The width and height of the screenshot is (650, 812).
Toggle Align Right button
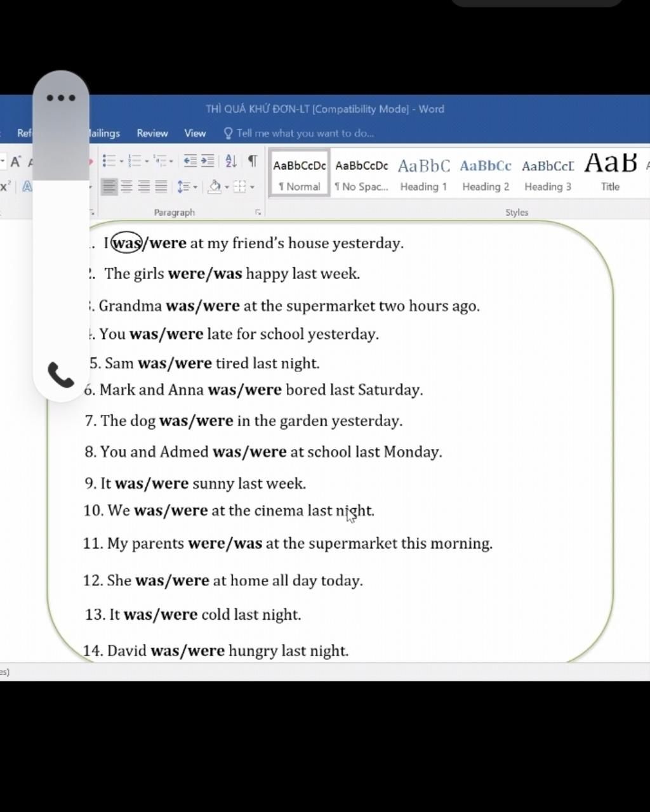point(144,187)
